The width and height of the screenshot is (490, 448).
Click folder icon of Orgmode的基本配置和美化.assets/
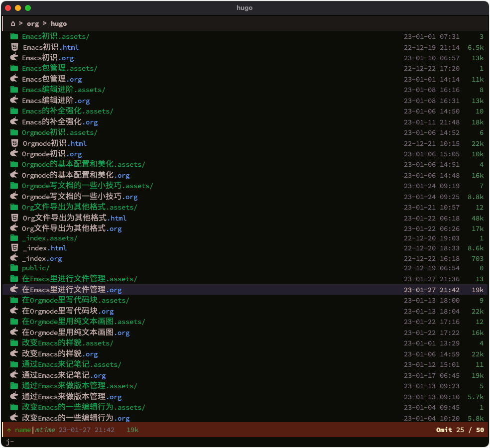coord(14,164)
